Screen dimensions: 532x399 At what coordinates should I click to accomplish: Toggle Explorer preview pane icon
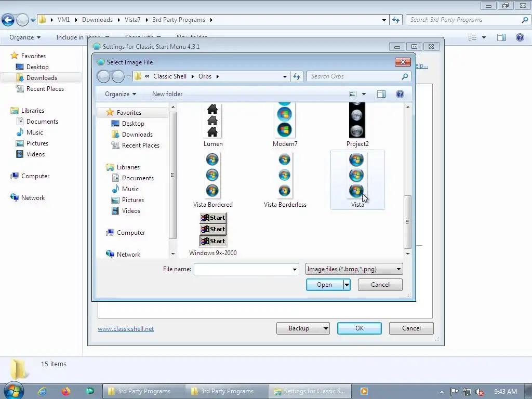tap(501, 37)
